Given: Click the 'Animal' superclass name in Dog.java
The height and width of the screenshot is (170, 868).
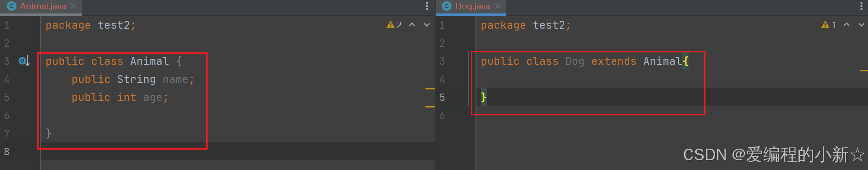Looking at the screenshot, I should tap(662, 61).
